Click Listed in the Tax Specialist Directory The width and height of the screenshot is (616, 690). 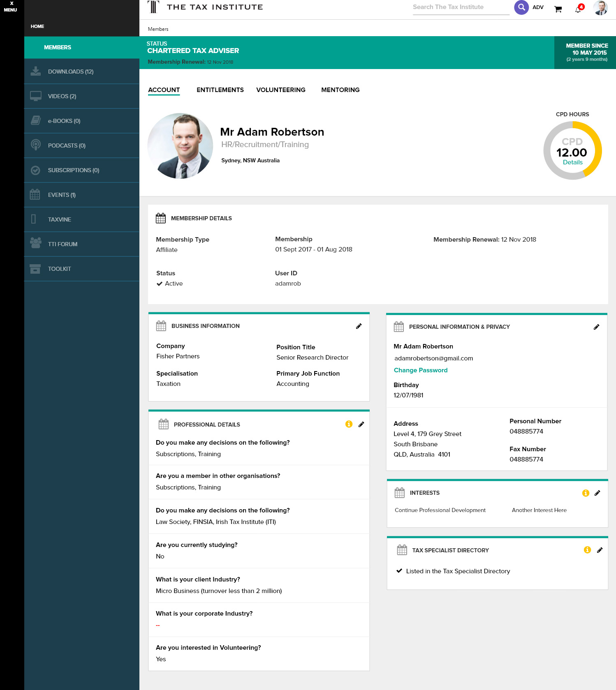pos(458,571)
